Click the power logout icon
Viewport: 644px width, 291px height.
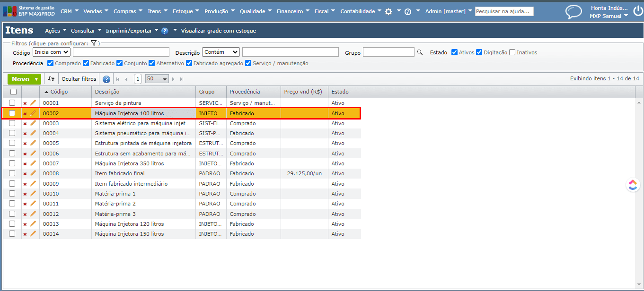point(638,11)
